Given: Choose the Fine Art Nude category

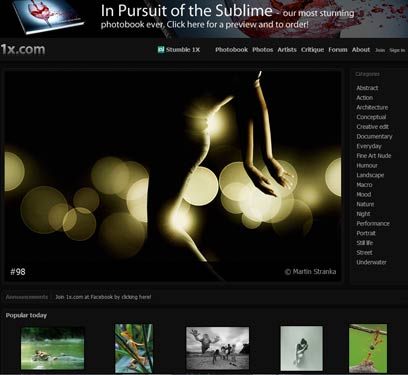Looking at the screenshot, I should coord(374,156).
